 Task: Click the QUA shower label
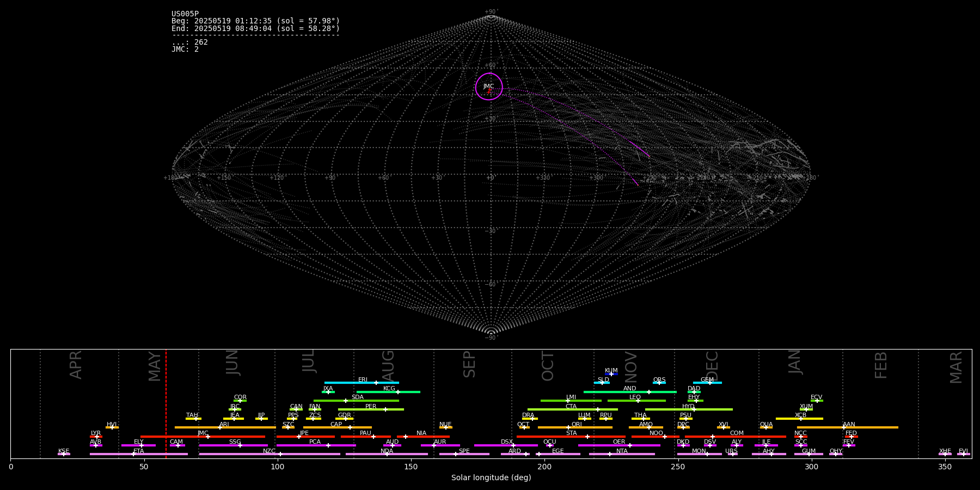pyautogui.click(x=766, y=425)
